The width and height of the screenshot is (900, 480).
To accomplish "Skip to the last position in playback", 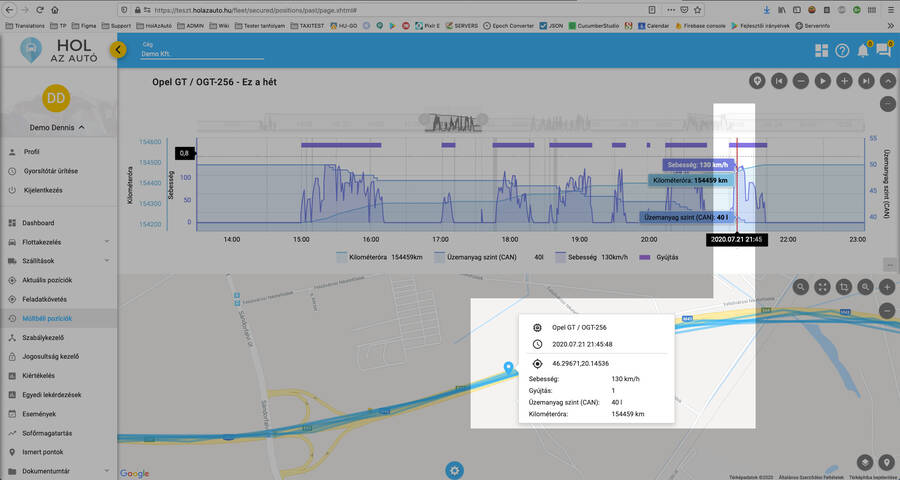I will pos(867,80).
